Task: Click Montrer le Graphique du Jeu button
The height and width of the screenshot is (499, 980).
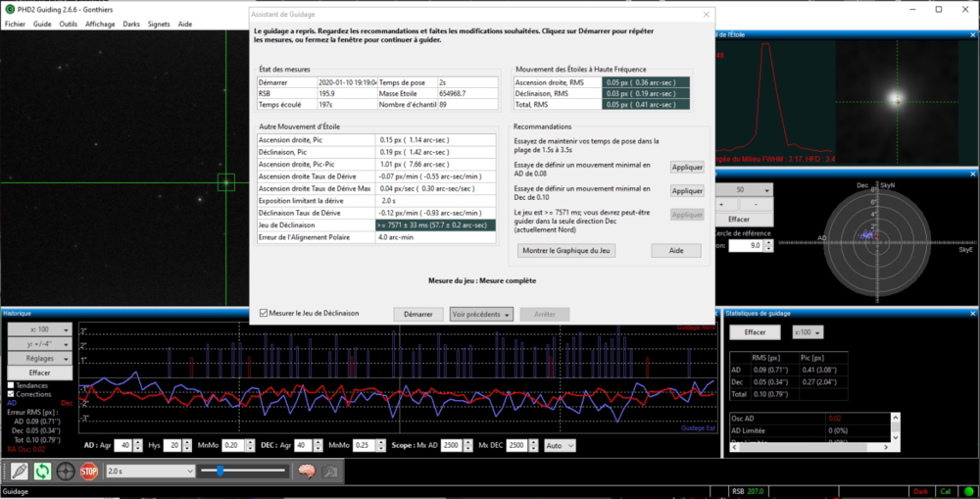Action: click(566, 250)
